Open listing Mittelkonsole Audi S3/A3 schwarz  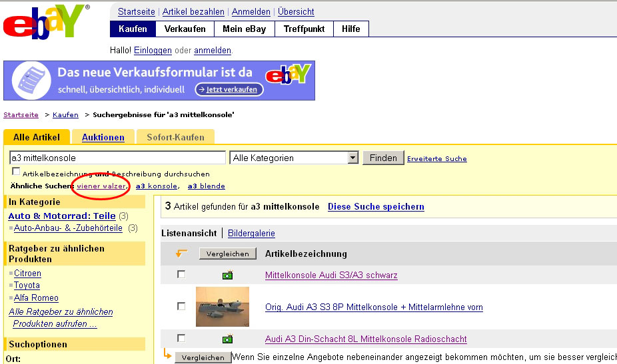[331, 275]
